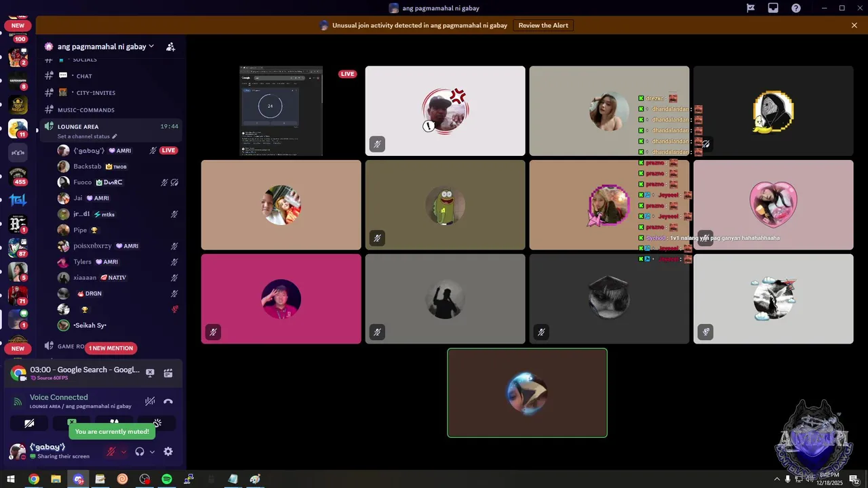Open the live stream preview thumbnail
The height and width of the screenshot is (488, 868).
(281, 111)
